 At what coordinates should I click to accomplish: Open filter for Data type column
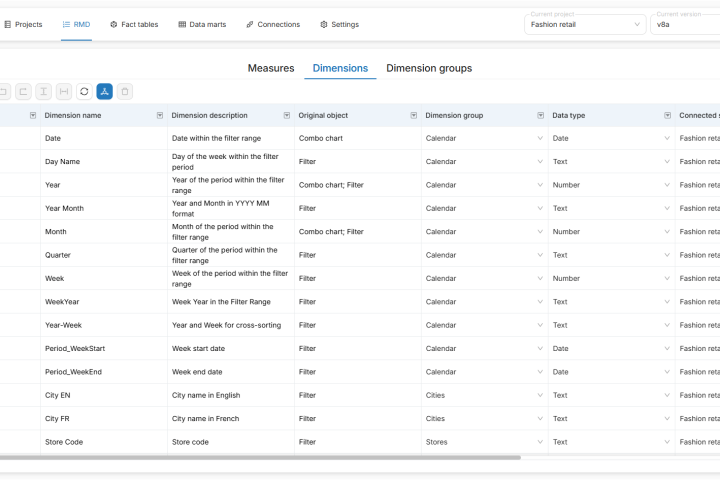click(x=667, y=116)
